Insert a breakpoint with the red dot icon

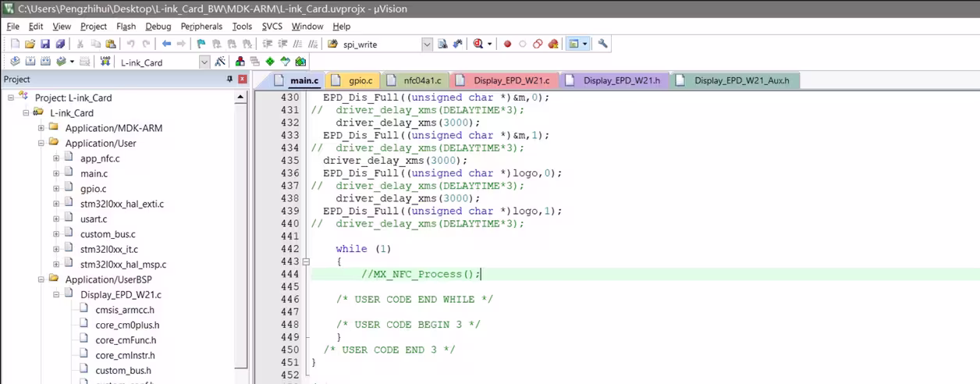click(x=507, y=44)
